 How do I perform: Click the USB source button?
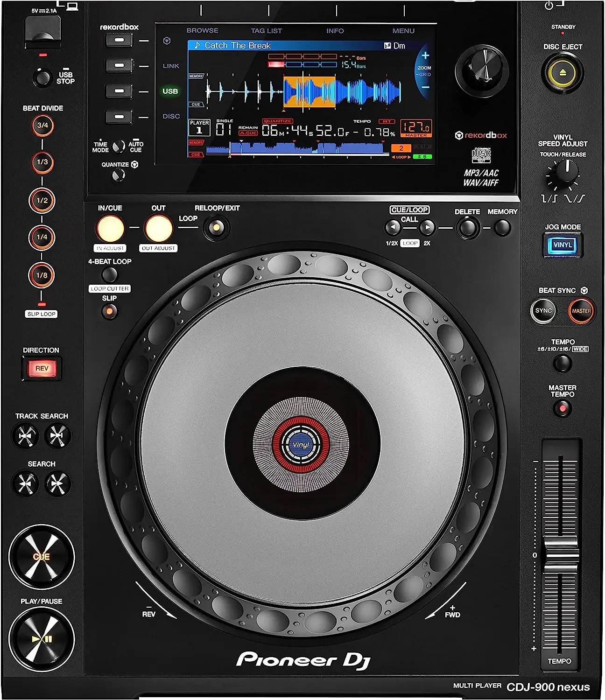[x=120, y=91]
